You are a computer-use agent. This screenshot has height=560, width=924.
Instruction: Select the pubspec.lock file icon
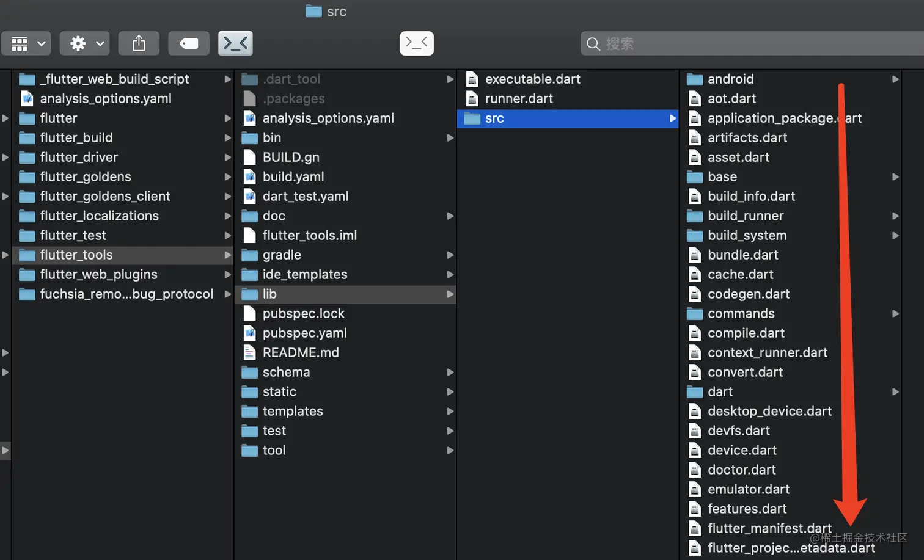249,314
